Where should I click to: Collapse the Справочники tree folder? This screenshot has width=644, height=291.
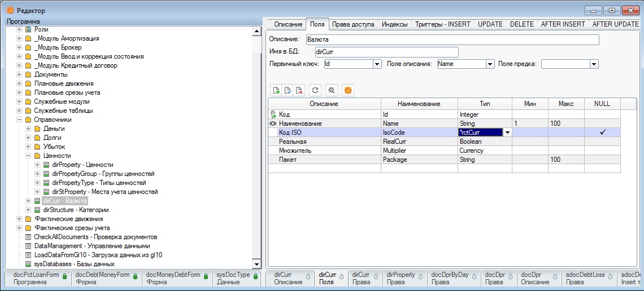(x=19, y=120)
